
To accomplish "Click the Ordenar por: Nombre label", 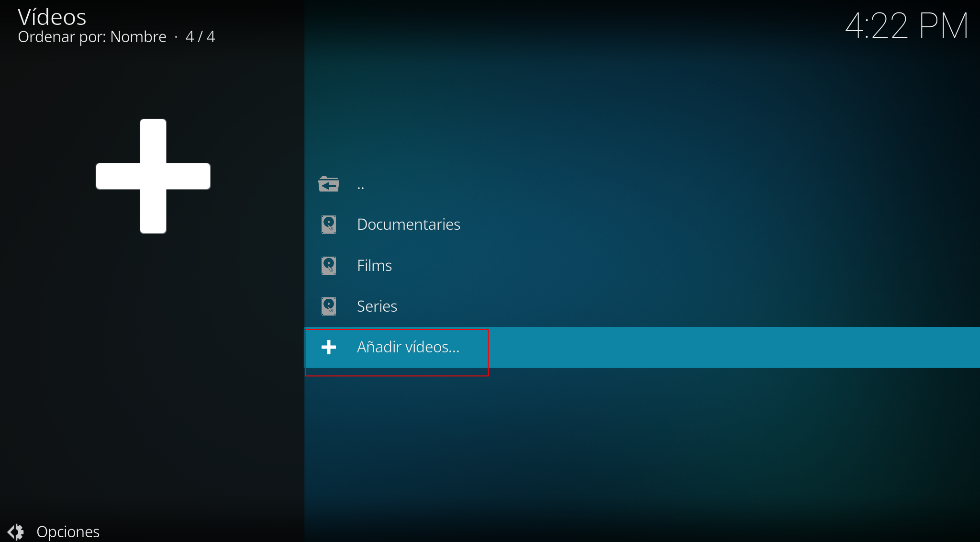I will [92, 37].
